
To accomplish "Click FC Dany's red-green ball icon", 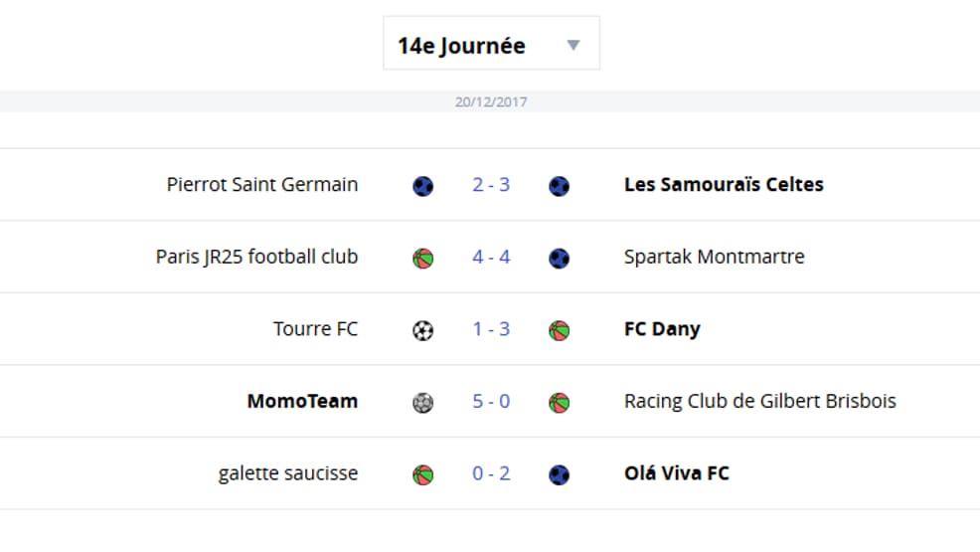I will pyautogui.click(x=559, y=330).
